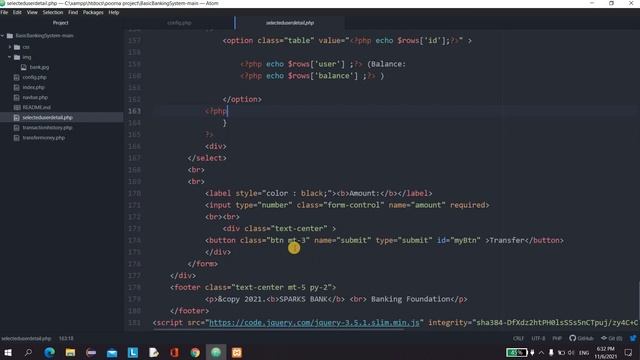Click the Transfer button code on line 174
Viewport: 640px width, 360px height.
tap(384, 240)
